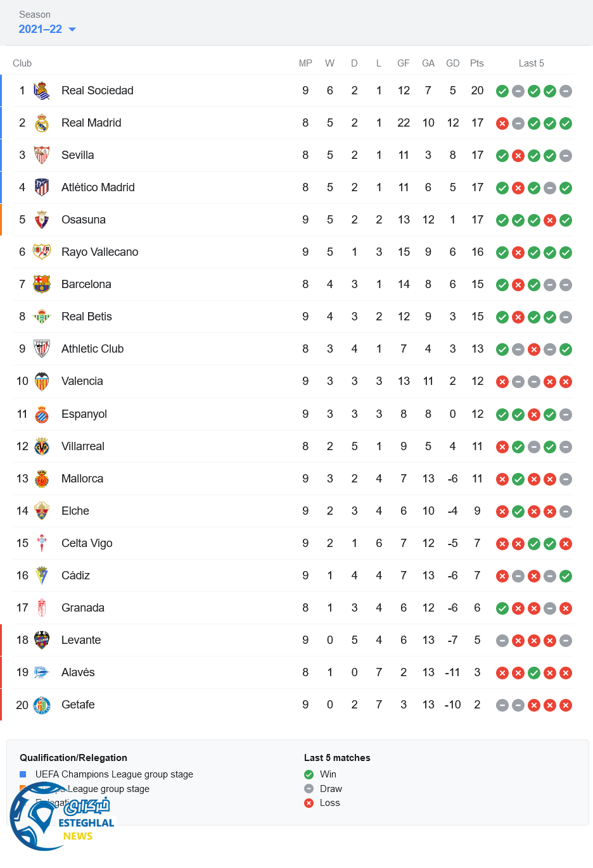
Task: Click the Villarreal club crest
Action: click(x=42, y=446)
